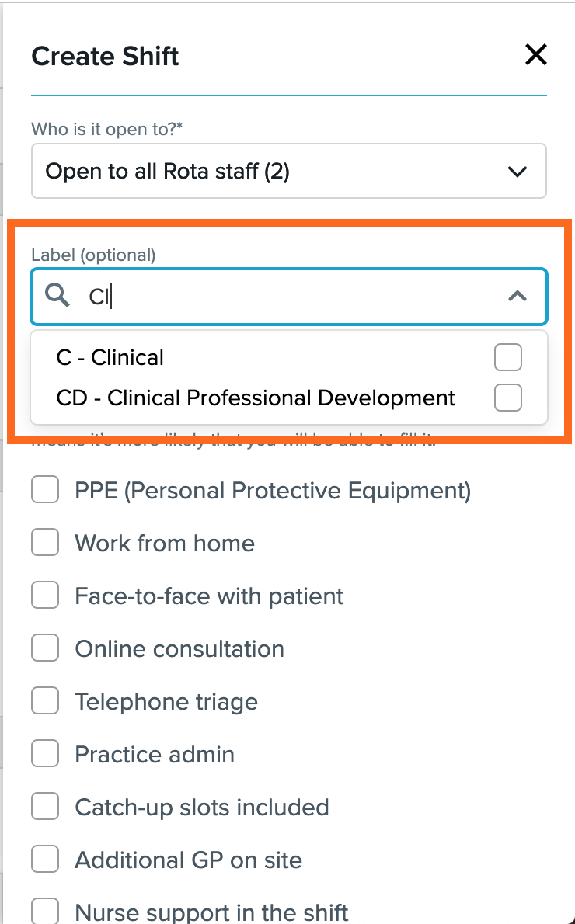Click the search magnifier icon in Label field
The height and width of the screenshot is (924, 575).
57,296
